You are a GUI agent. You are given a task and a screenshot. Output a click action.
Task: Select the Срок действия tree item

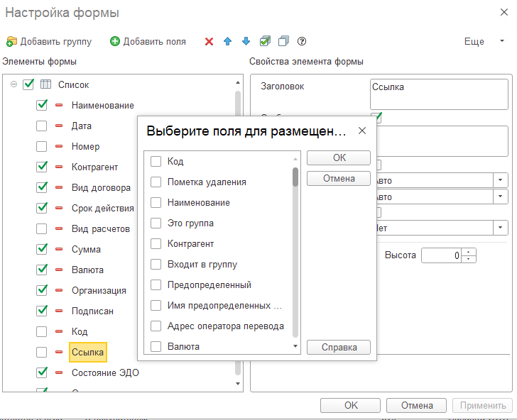[102, 208]
